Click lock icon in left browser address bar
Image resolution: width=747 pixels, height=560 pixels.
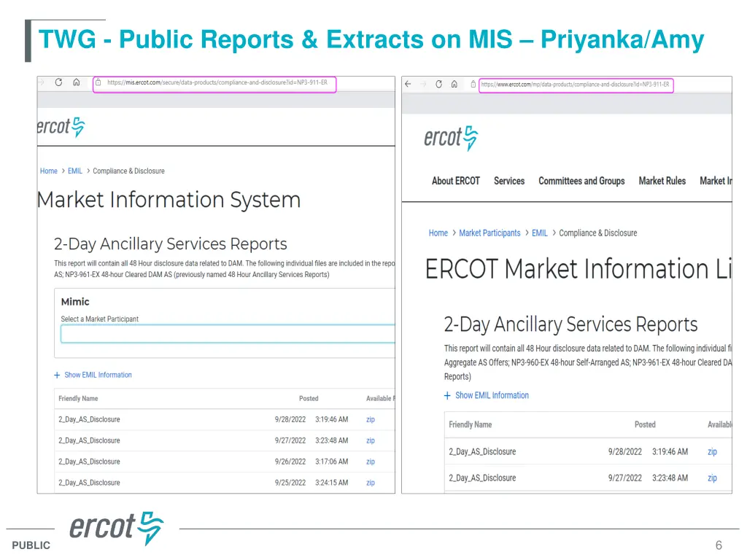pyautogui.click(x=98, y=82)
